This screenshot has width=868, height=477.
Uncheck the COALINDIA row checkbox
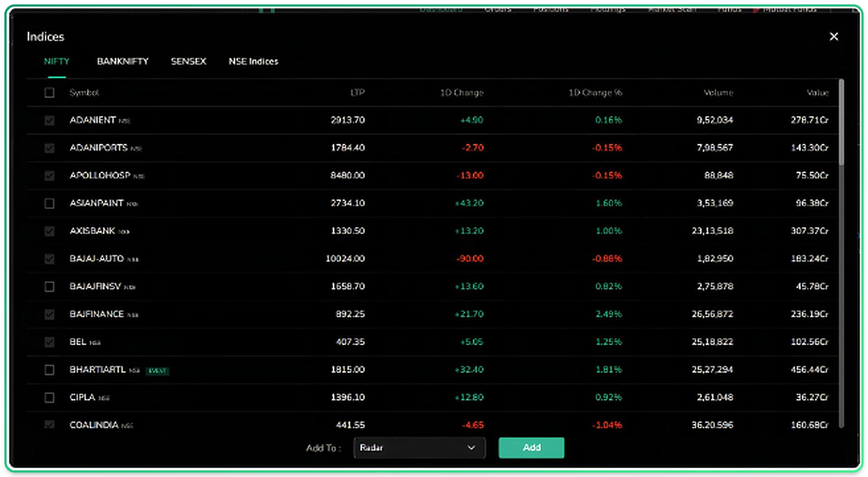[x=49, y=425]
